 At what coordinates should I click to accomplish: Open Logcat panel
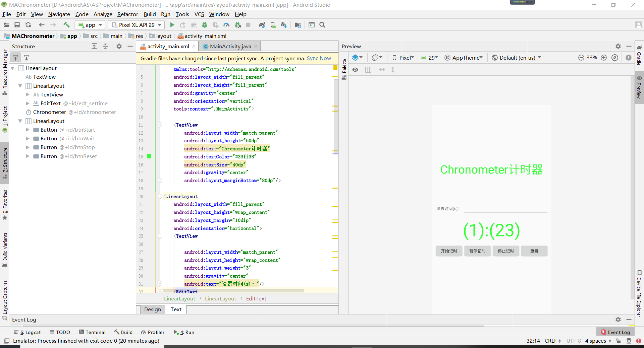click(x=30, y=332)
